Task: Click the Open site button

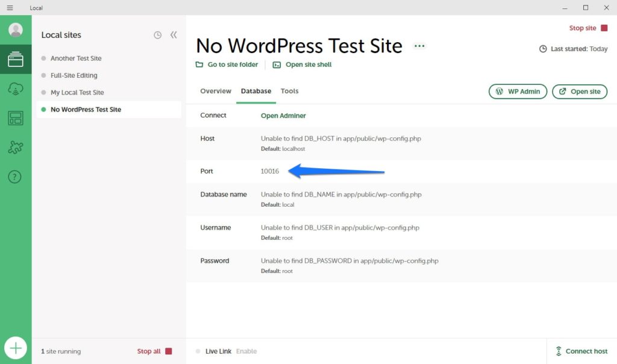Action: point(580,91)
